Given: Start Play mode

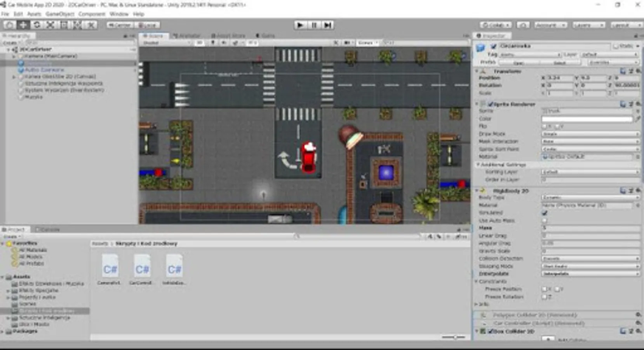Looking at the screenshot, I should click(300, 25).
